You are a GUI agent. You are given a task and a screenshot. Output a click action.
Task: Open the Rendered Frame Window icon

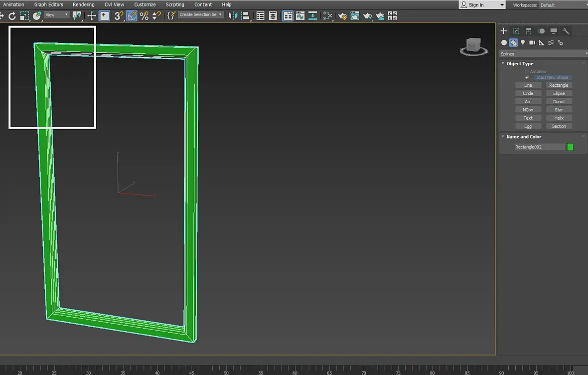[x=355, y=16]
